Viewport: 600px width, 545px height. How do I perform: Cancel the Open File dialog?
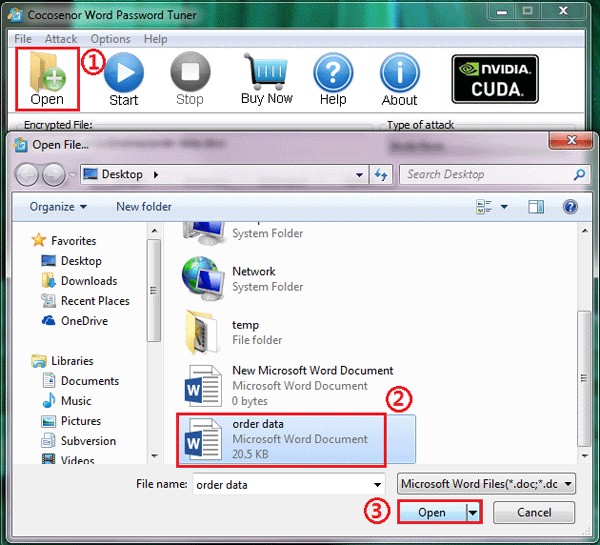click(534, 512)
